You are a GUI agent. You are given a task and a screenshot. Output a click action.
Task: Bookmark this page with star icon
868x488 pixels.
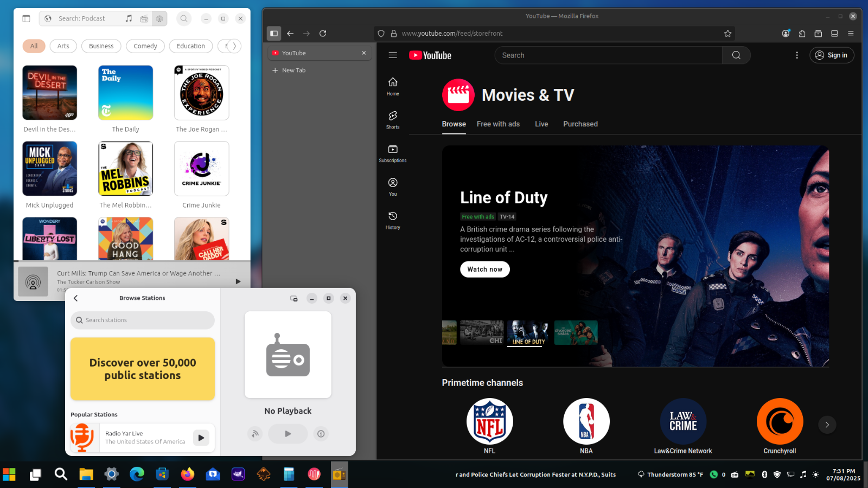727,34
